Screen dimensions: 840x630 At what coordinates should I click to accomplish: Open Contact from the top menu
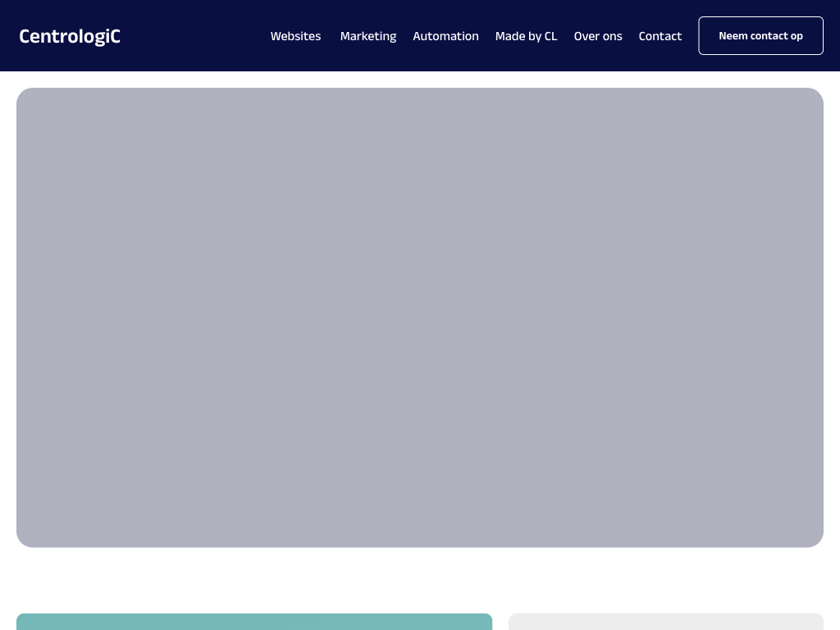[660, 36]
